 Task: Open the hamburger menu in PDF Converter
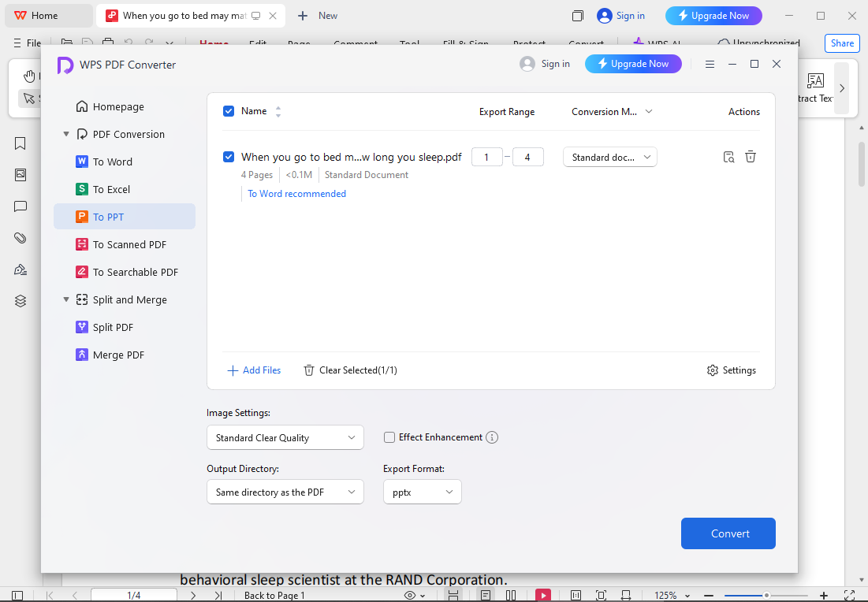coord(710,64)
